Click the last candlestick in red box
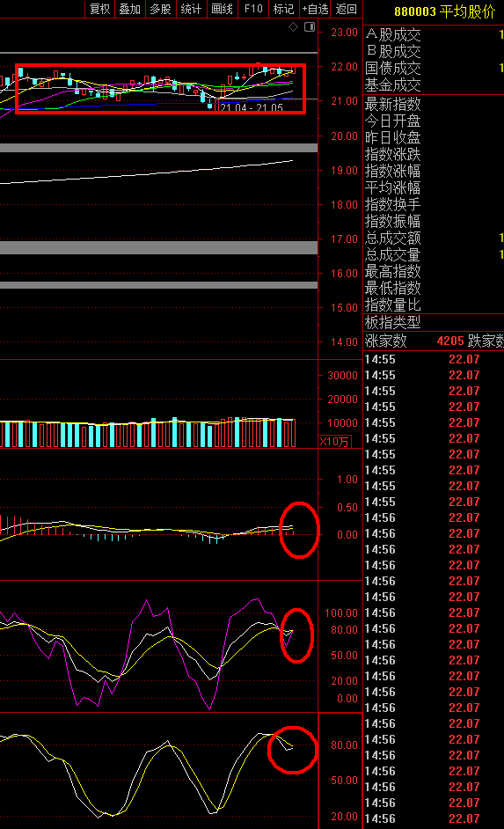 294,70
